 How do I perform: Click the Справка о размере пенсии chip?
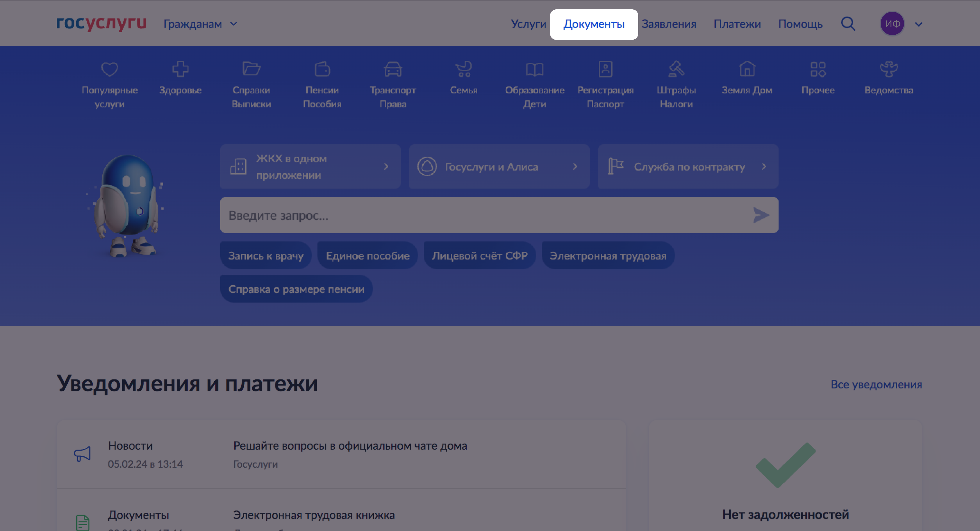coord(296,289)
